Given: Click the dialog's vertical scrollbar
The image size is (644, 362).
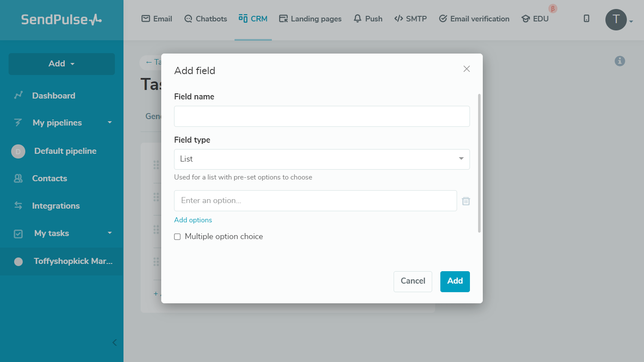Looking at the screenshot, I should pos(479,163).
